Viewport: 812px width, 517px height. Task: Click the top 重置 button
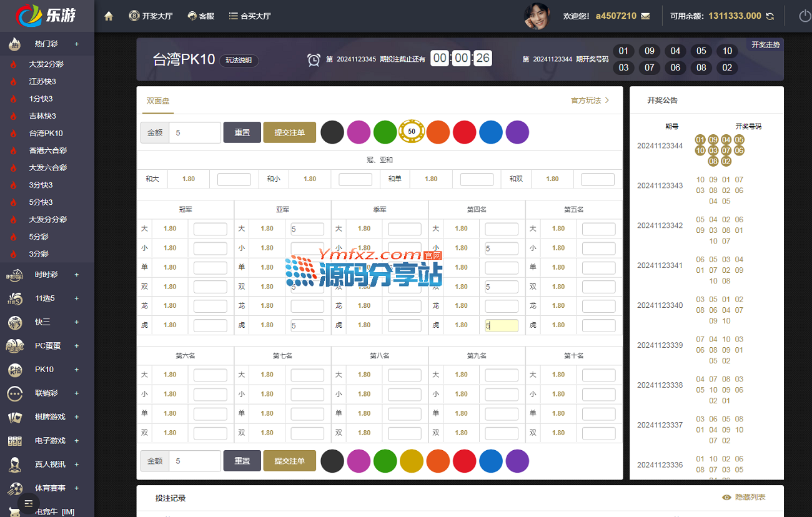coord(242,132)
